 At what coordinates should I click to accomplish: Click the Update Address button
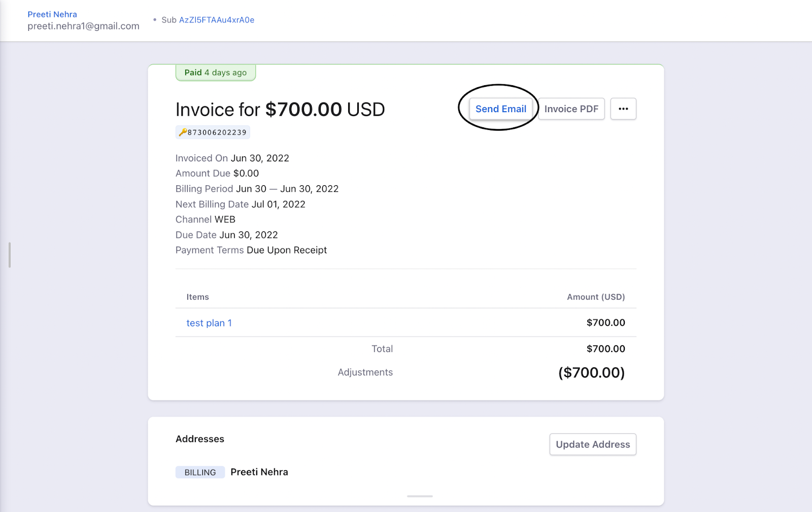coord(592,445)
